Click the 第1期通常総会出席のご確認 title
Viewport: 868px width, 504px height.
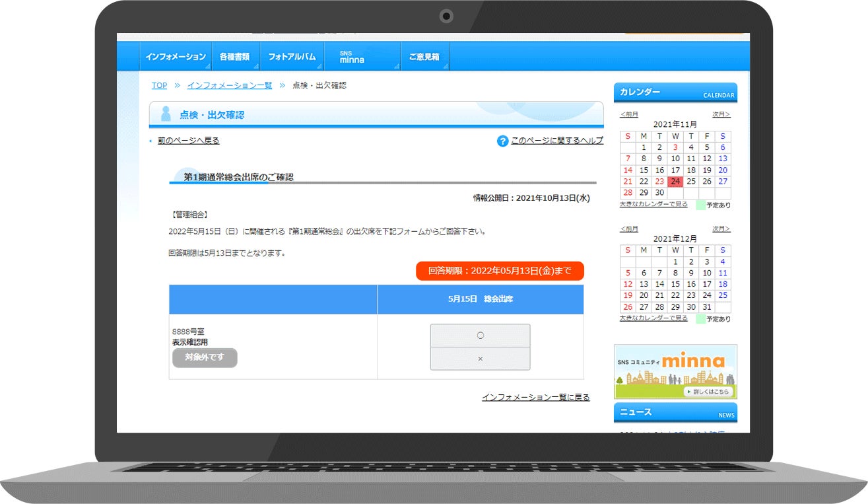click(x=238, y=177)
